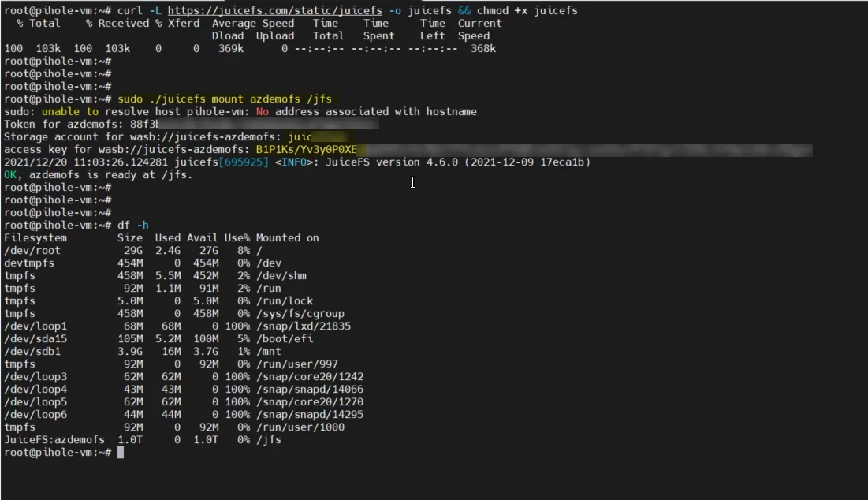Click the /snap/snapd/14295 mount path
Screen dimensions: 868x500
click(310, 415)
